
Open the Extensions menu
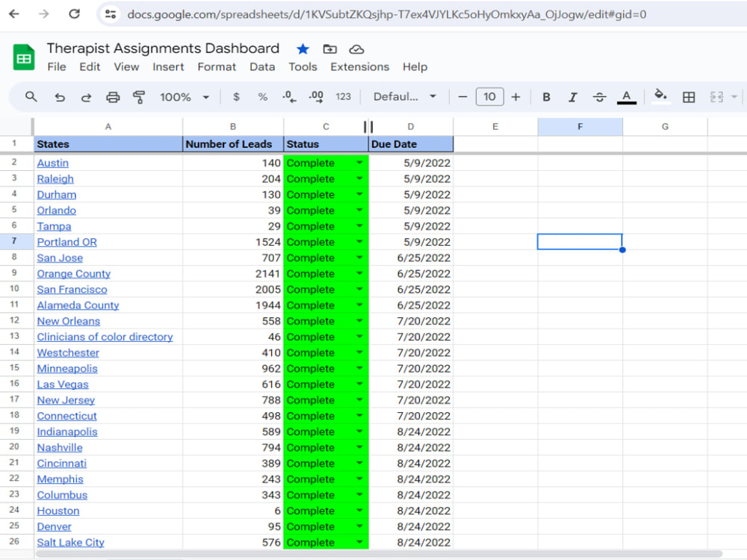360,67
